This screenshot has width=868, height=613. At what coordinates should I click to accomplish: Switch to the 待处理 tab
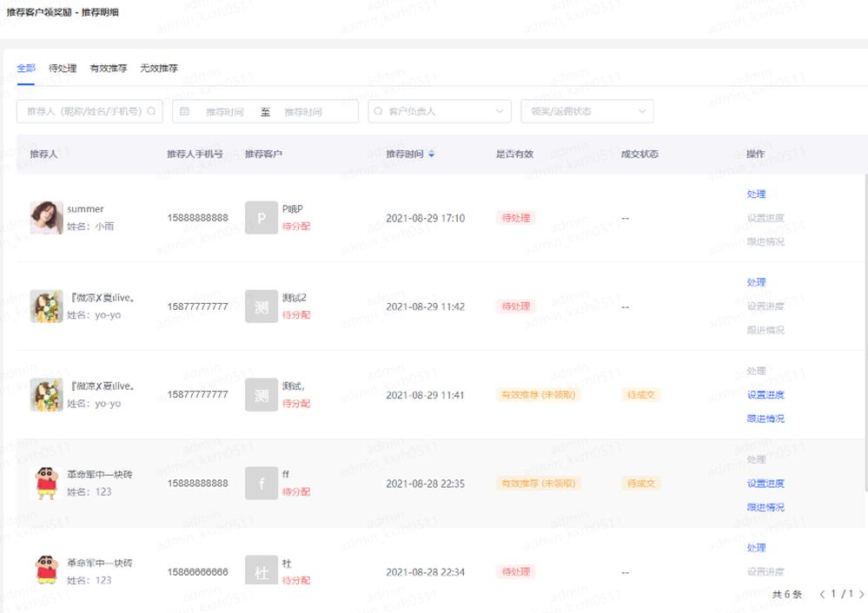click(63, 68)
